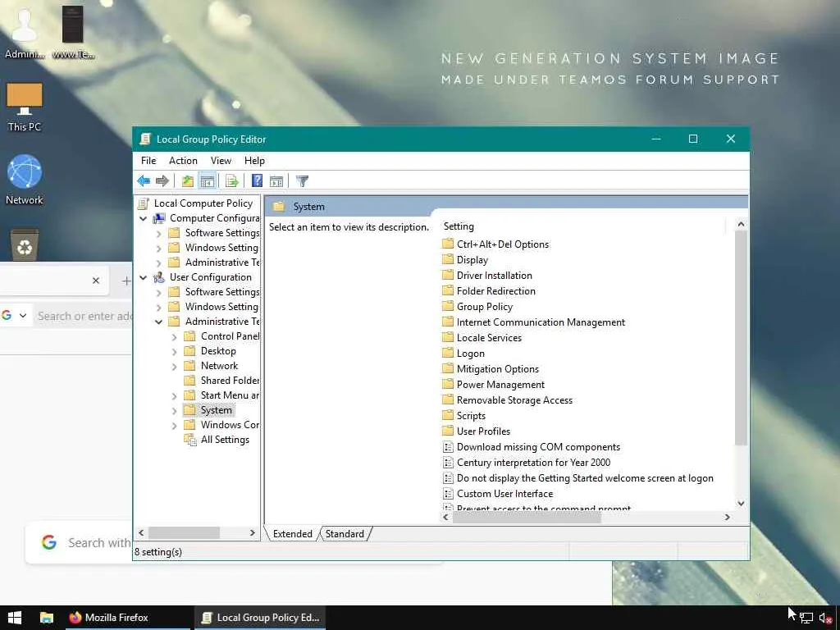Select All Settings in the tree

point(225,440)
